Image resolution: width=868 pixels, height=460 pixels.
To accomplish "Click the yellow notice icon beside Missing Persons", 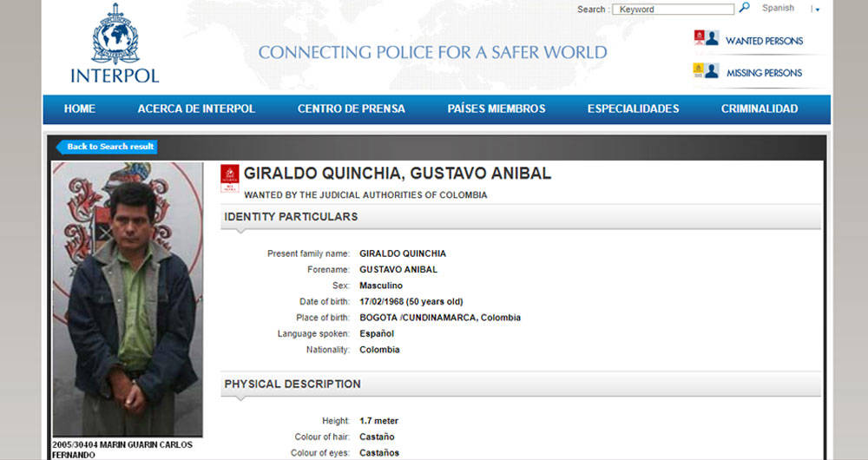I will [699, 70].
